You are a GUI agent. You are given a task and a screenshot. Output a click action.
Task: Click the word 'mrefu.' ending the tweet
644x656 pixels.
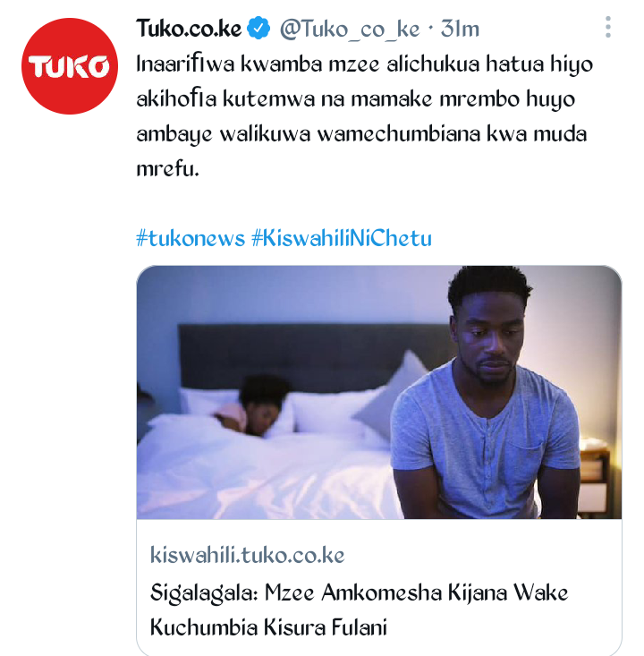167,169
